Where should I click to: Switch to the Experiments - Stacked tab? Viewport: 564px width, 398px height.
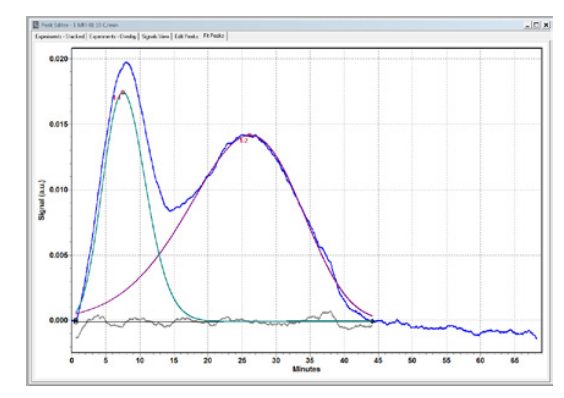click(x=60, y=36)
